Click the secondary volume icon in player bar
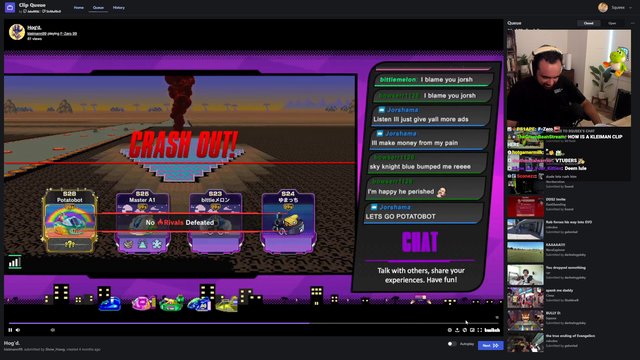Image resolution: width=640 pixels, height=360 pixels. [53, 330]
